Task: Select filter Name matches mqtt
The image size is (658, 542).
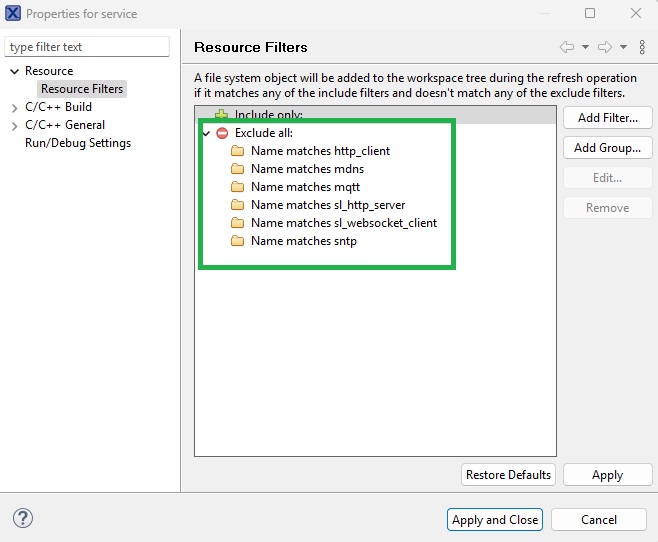Action: pos(306,187)
